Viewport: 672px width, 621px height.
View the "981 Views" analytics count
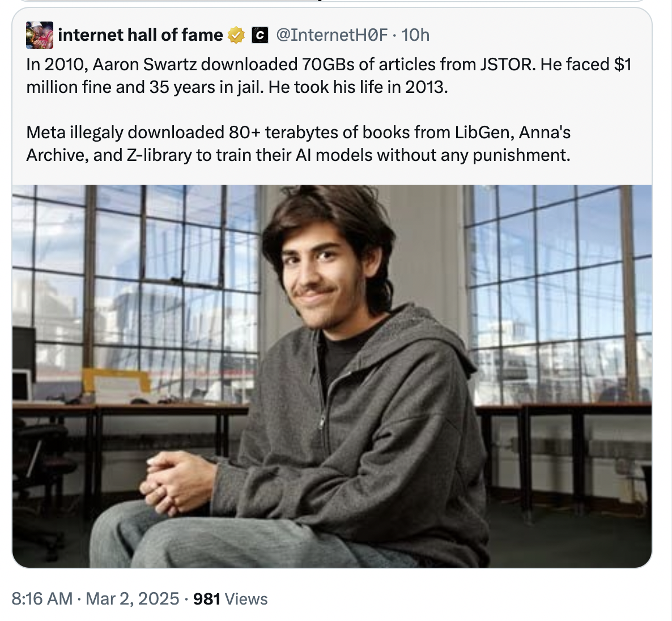[x=230, y=599]
